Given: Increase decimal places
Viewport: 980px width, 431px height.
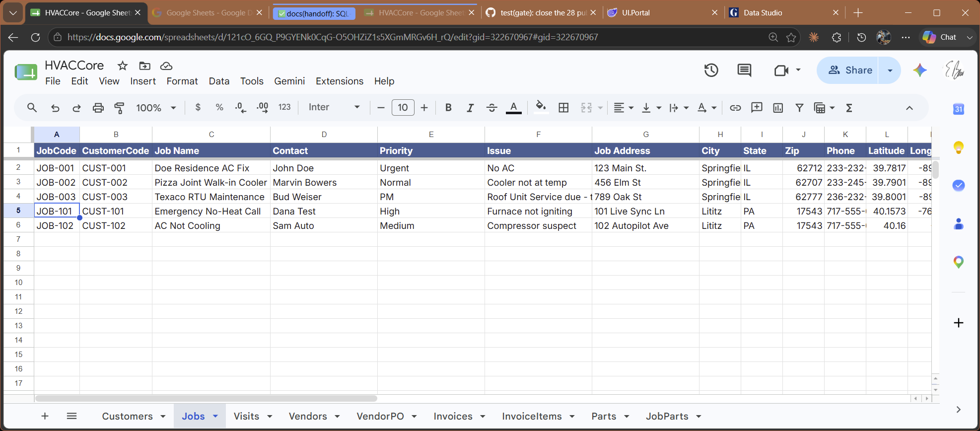Looking at the screenshot, I should pyautogui.click(x=263, y=107).
